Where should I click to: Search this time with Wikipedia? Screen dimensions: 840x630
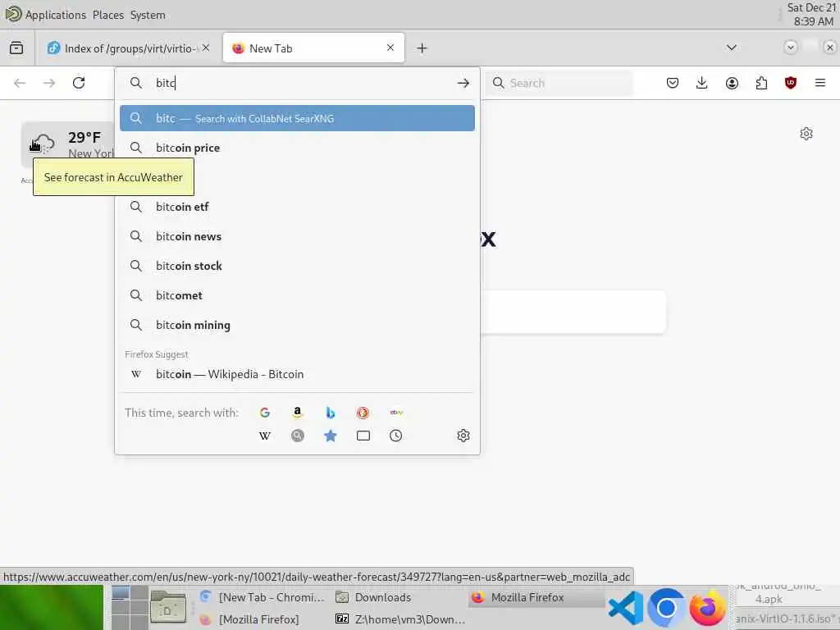click(265, 436)
